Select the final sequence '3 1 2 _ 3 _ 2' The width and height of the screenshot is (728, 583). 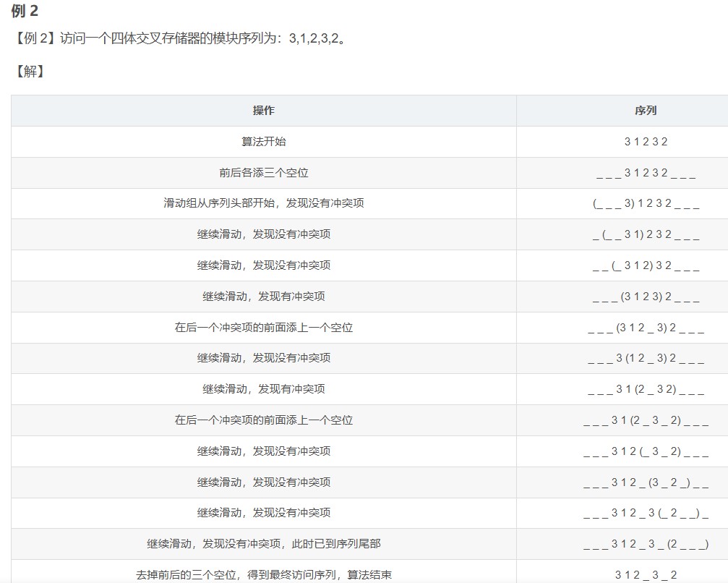(x=645, y=575)
